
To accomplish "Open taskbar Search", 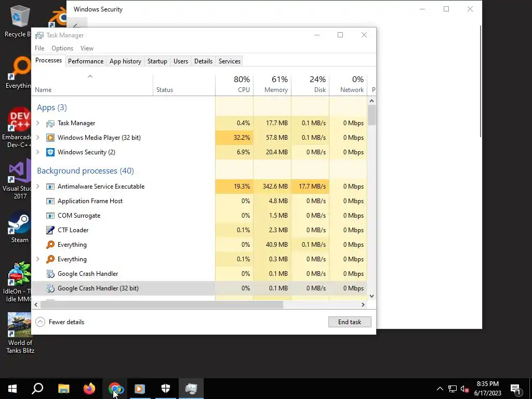I will click(x=37, y=389).
